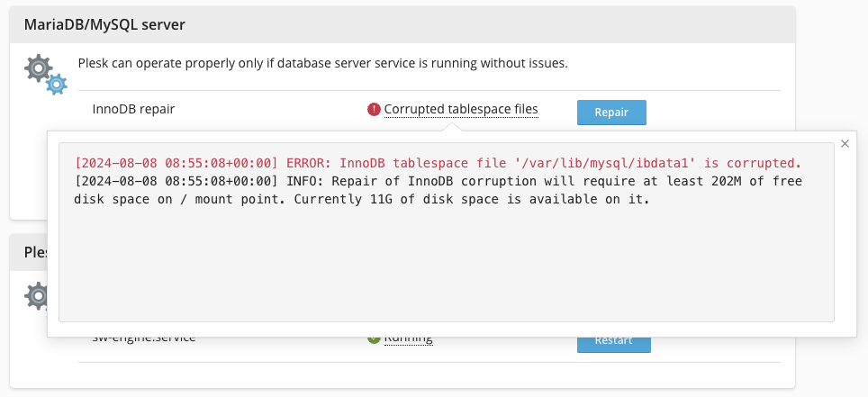Click the partially hidden lower panel header
This screenshot has height=397, width=868.
click(x=29, y=253)
